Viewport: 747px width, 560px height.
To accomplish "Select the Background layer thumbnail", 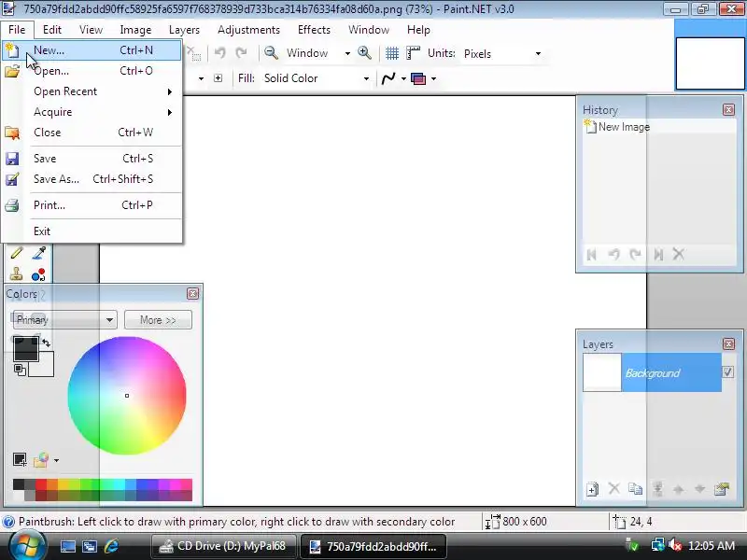I will click(602, 372).
